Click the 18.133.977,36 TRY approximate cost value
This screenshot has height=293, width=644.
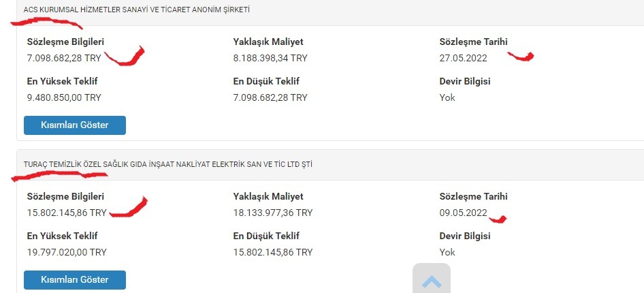[273, 213]
